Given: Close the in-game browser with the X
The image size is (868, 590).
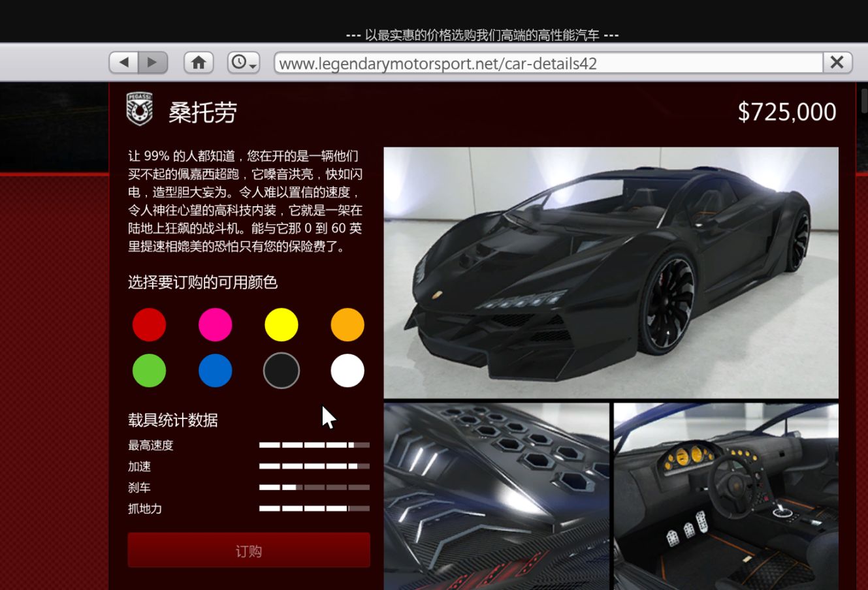Looking at the screenshot, I should tap(837, 63).
